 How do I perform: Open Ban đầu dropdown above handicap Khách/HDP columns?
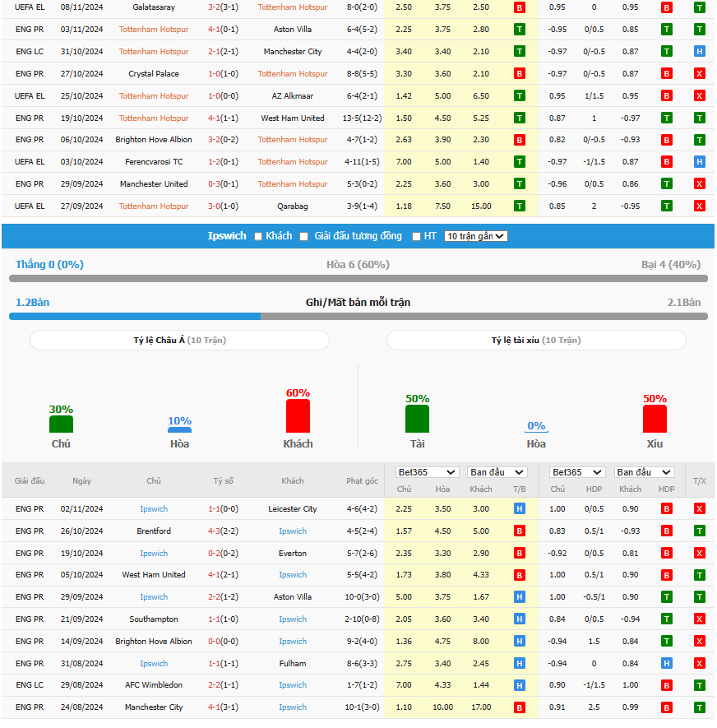click(x=644, y=472)
